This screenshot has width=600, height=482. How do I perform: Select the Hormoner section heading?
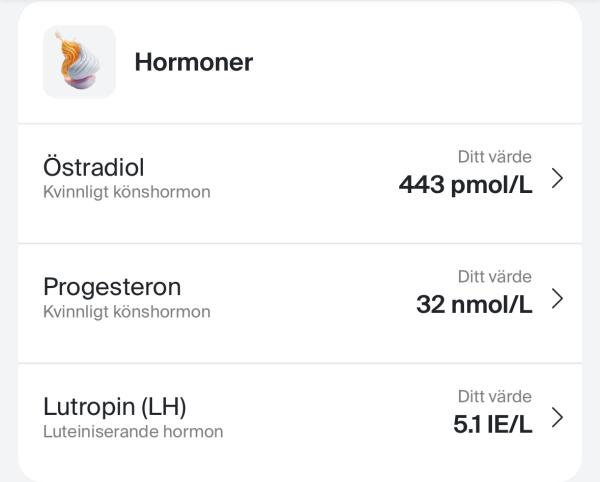point(193,62)
